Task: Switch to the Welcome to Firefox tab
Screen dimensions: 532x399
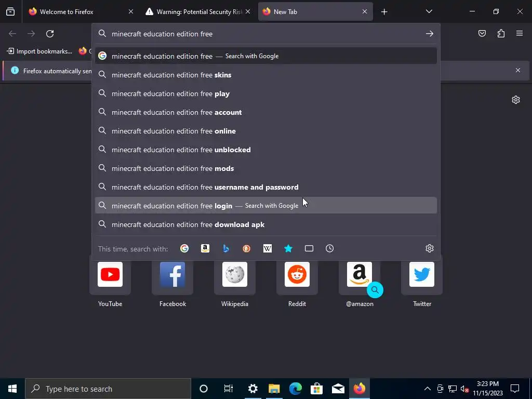Action: click(81, 11)
